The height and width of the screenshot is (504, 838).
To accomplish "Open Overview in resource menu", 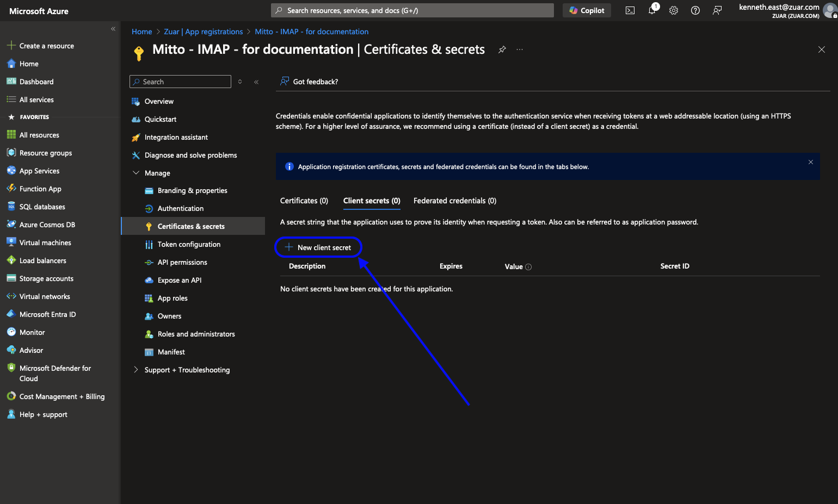I will point(153,101).
